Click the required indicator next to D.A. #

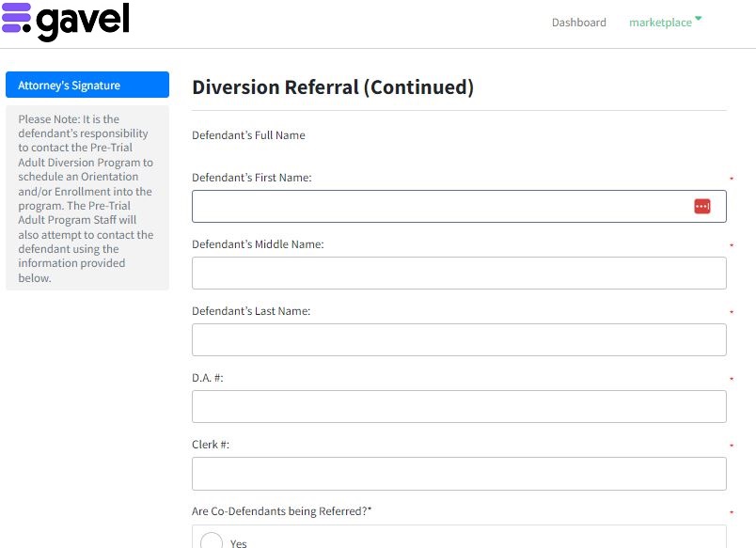(x=731, y=378)
